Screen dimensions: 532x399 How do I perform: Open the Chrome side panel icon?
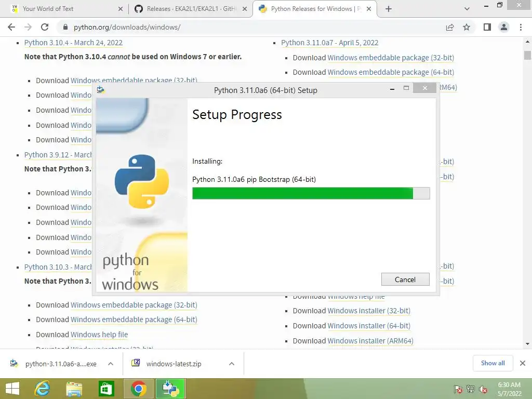[487, 27]
